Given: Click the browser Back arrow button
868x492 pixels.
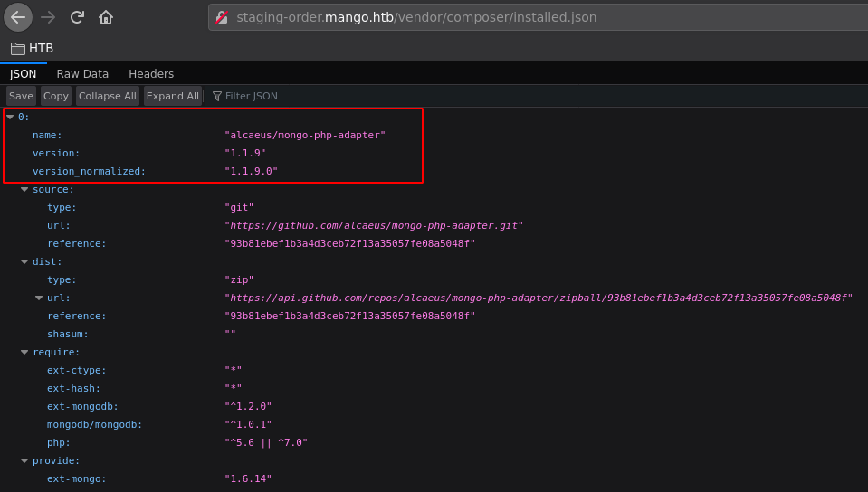Looking at the screenshot, I should coord(18,17).
